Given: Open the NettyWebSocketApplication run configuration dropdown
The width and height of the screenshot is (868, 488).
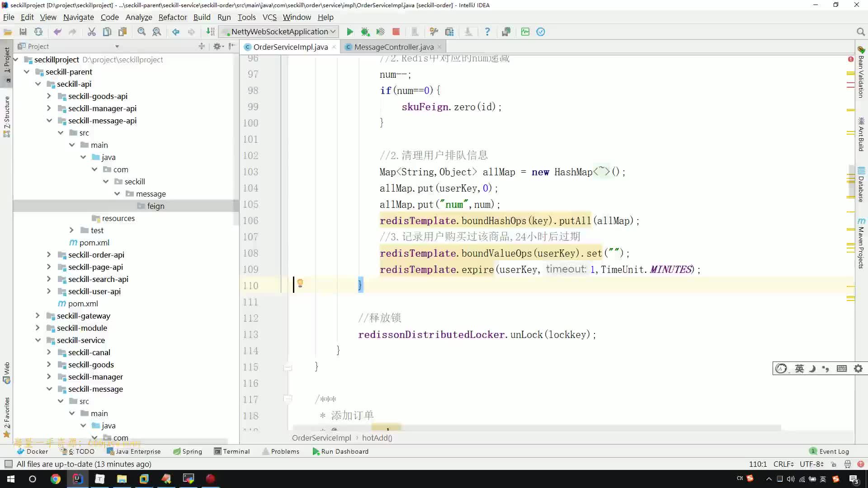Looking at the screenshot, I should coord(279,32).
